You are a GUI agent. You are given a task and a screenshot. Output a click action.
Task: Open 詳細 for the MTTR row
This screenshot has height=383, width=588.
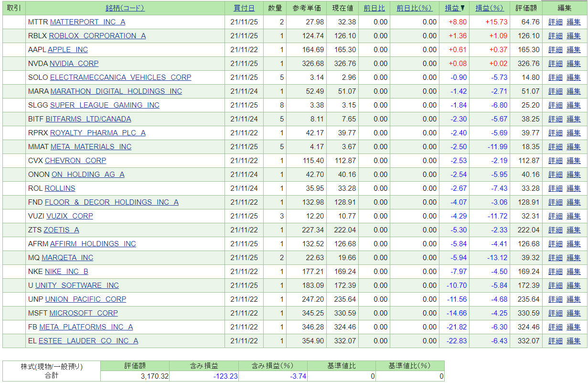(556, 22)
